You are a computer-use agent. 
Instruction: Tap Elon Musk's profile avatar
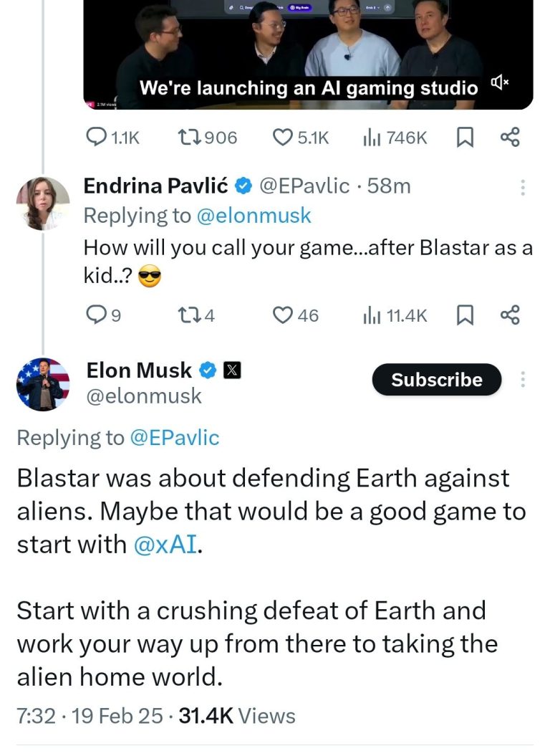point(43,383)
